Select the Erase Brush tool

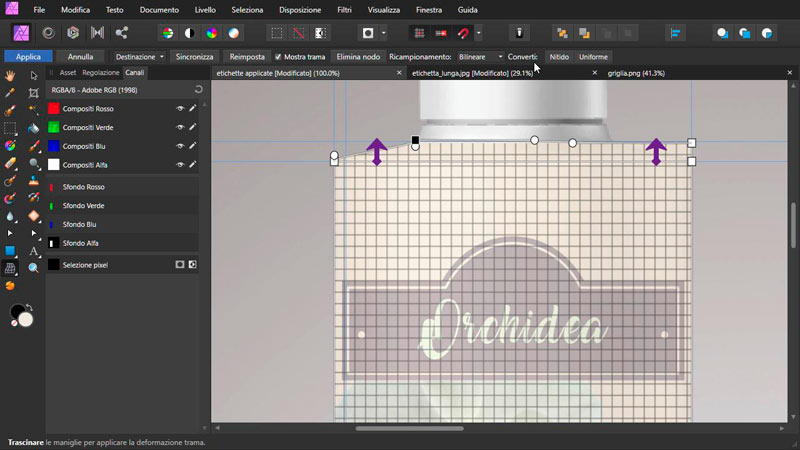pyautogui.click(x=10, y=163)
